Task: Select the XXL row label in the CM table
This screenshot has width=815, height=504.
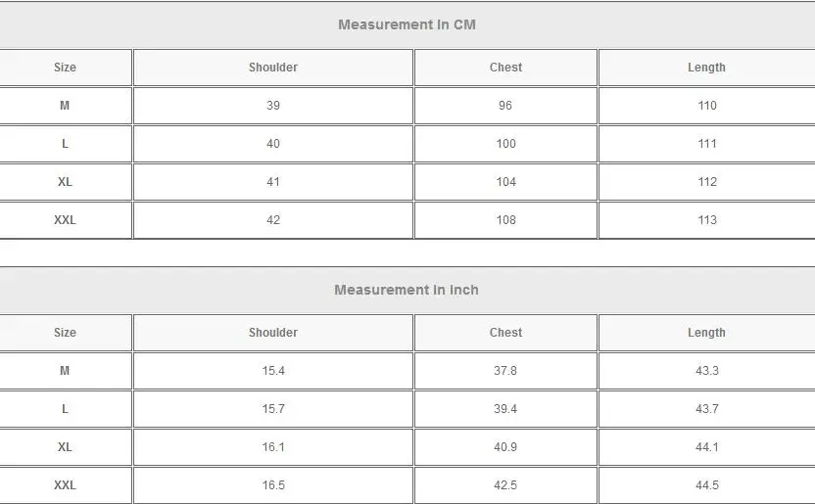Action: pos(65,220)
